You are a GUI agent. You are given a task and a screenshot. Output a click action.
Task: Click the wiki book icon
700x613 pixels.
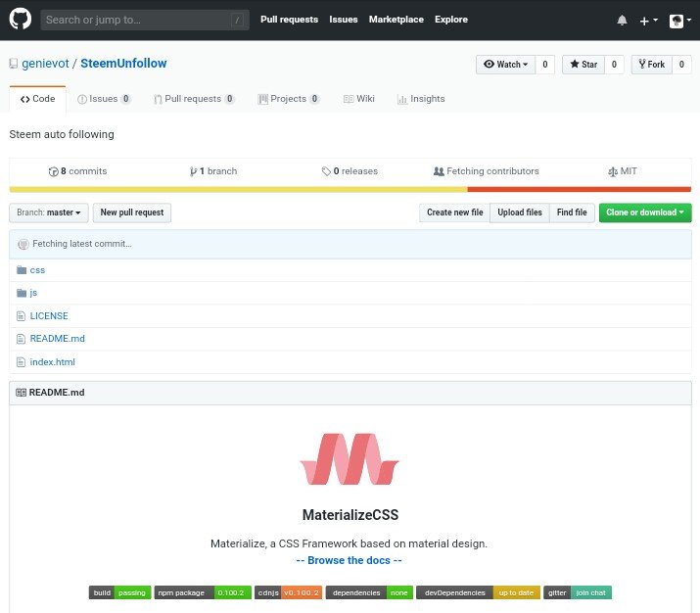coord(349,99)
